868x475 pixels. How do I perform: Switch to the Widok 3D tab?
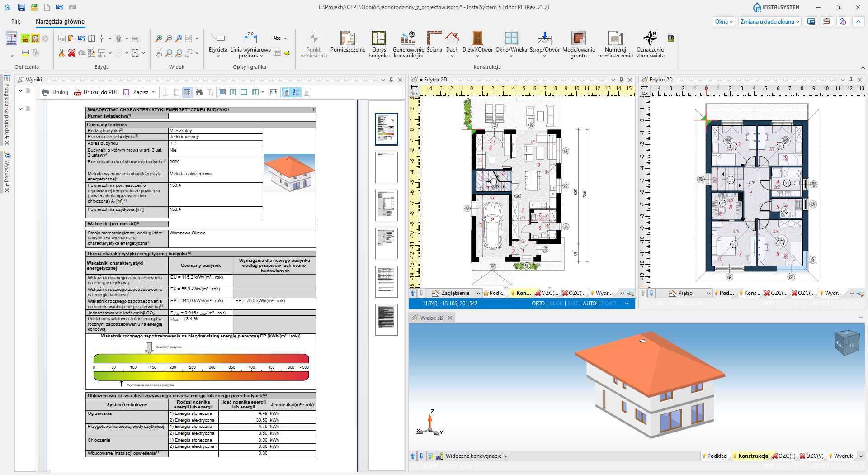click(x=431, y=318)
